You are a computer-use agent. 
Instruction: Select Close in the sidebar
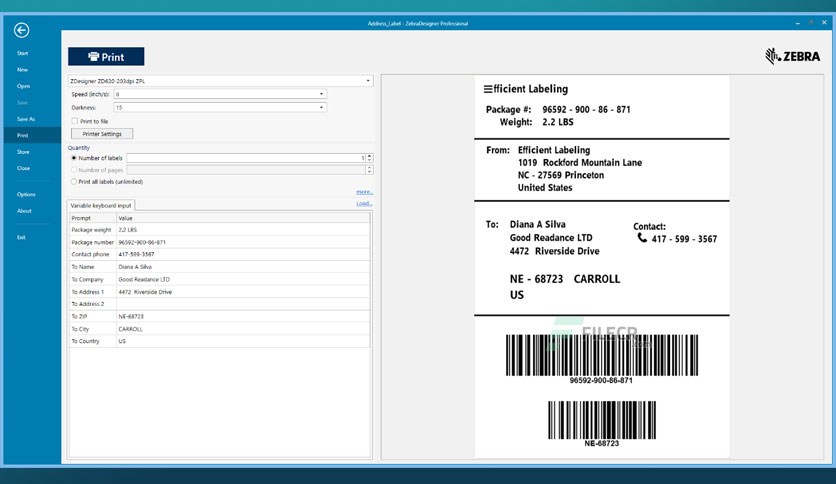[23, 168]
